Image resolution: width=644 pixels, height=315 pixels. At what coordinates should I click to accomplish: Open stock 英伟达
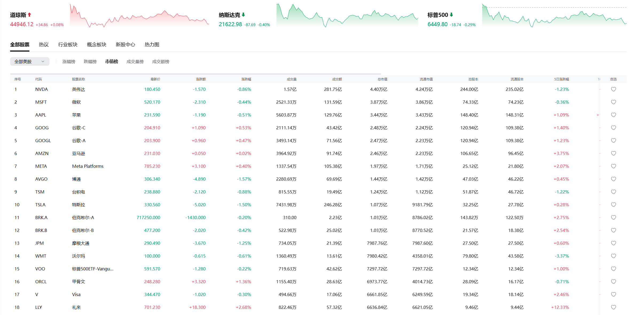click(x=79, y=90)
